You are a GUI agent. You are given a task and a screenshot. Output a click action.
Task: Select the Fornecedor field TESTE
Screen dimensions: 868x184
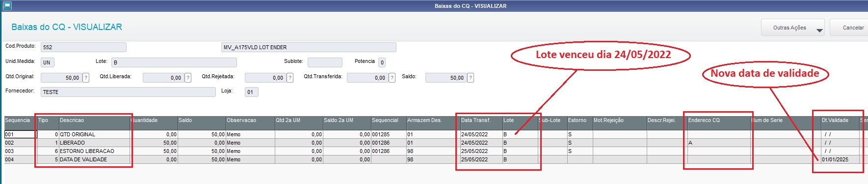click(x=128, y=92)
